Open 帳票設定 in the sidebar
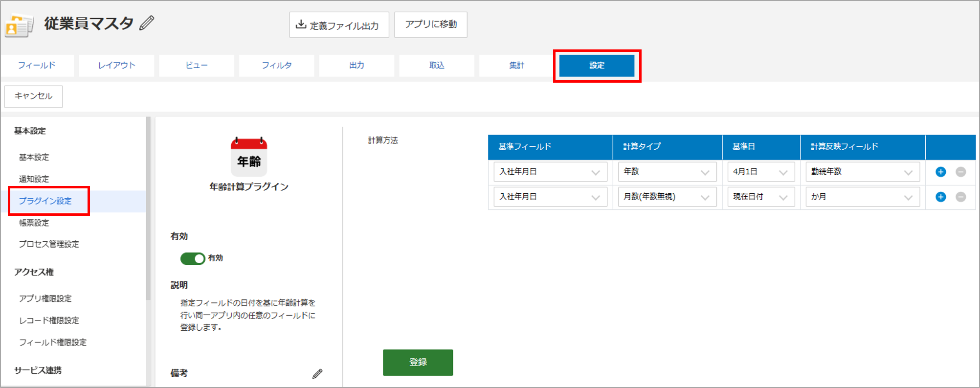This screenshot has height=388, width=980. 34,223
